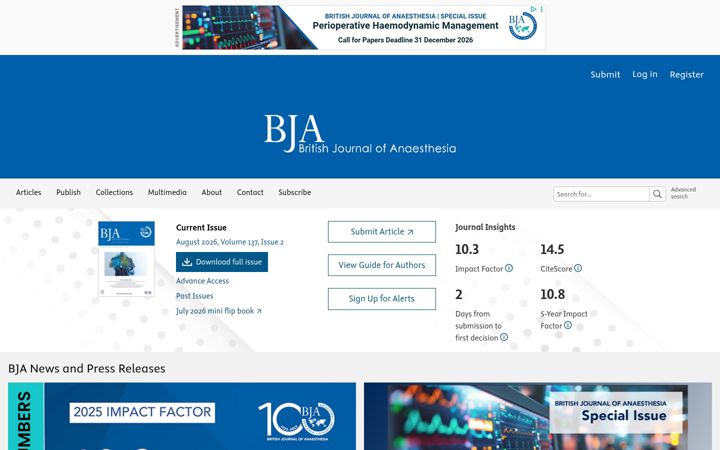Screen dimensions: 720x450
Task: Open the Special Issue news card
Action: click(x=538, y=416)
